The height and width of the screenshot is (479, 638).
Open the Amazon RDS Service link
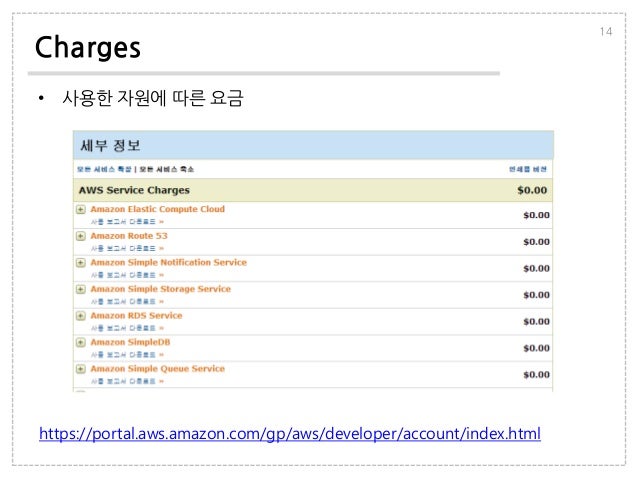(x=136, y=315)
